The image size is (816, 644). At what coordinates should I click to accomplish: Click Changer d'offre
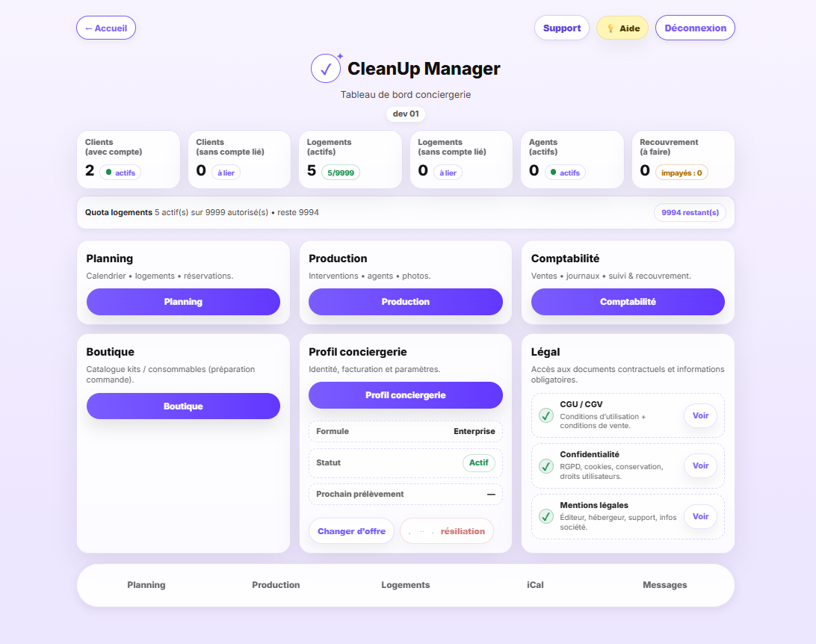coord(351,530)
